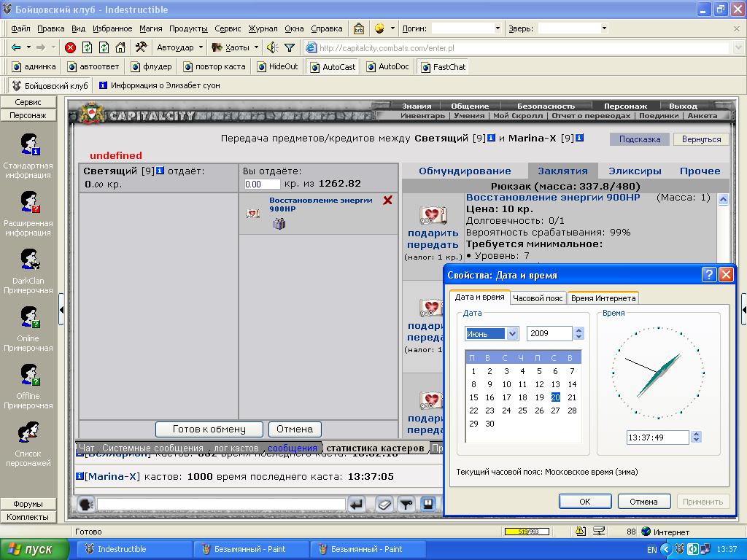The image size is (747, 560).
Task: Remove Восстановление энергии item with red X
Action: click(388, 200)
